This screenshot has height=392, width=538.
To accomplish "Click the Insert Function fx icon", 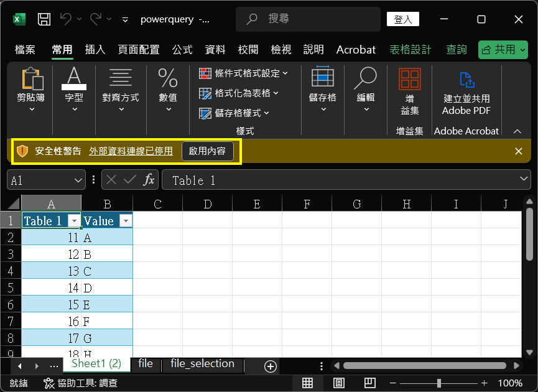I will tap(149, 180).
